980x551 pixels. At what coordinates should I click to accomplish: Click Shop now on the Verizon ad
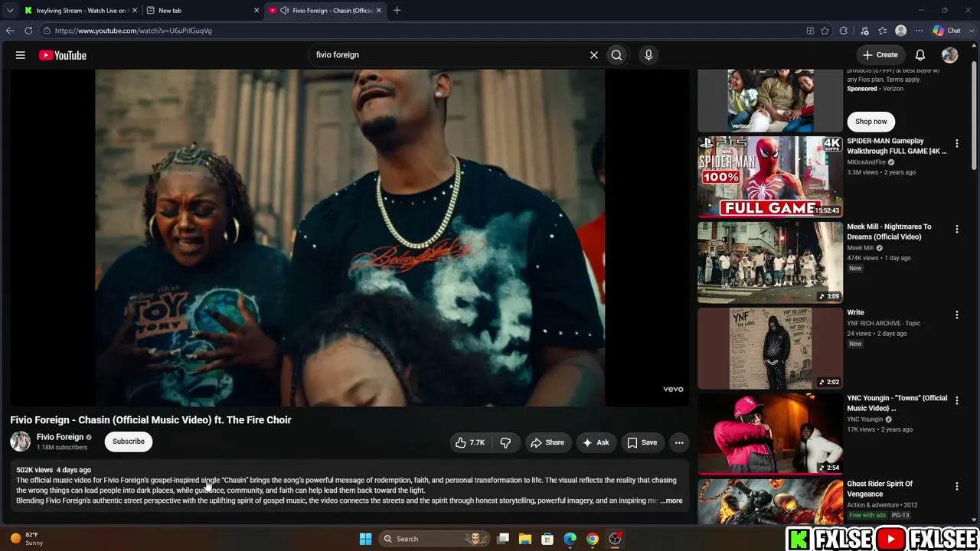pos(871,122)
